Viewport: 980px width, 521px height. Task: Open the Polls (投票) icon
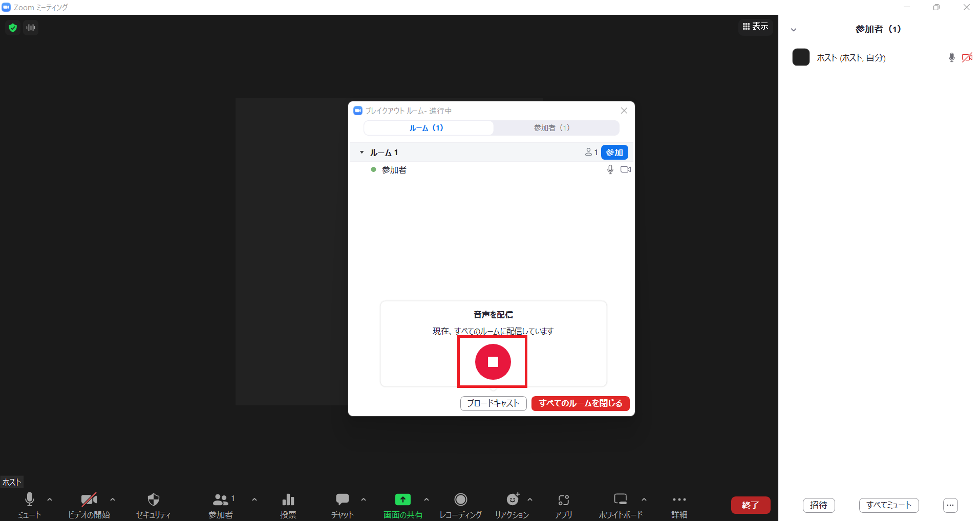pos(288,500)
